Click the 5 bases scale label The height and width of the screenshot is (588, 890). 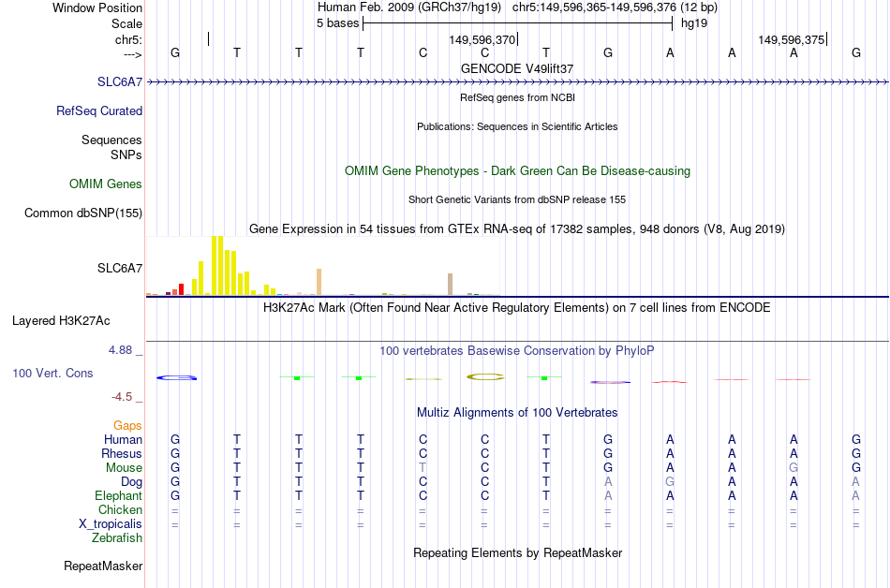337,23
